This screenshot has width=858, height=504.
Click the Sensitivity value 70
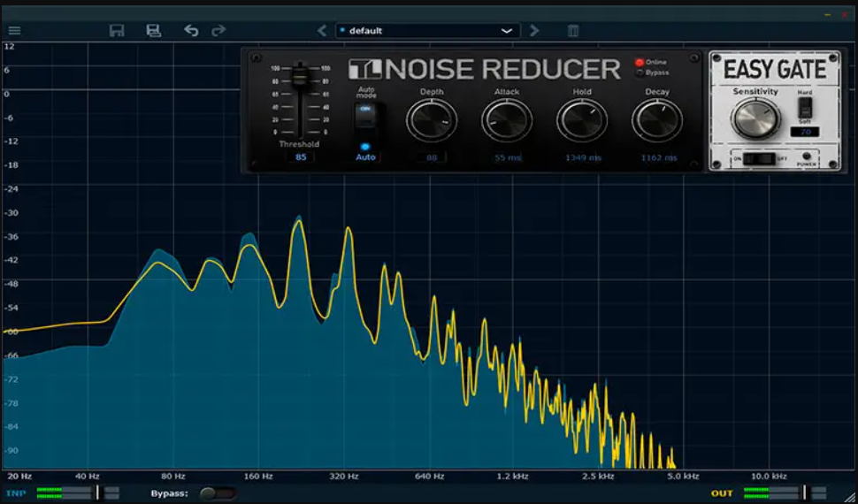(x=805, y=132)
